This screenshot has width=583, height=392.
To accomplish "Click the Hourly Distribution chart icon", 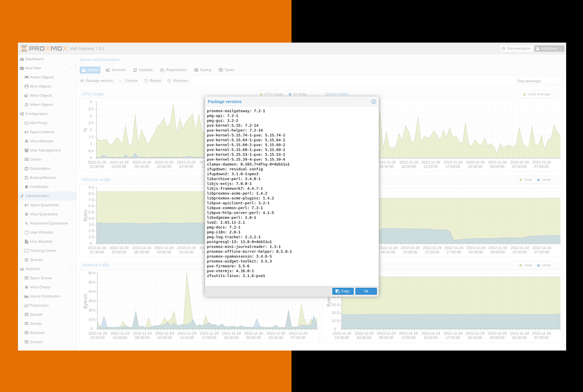I will coord(26,296).
